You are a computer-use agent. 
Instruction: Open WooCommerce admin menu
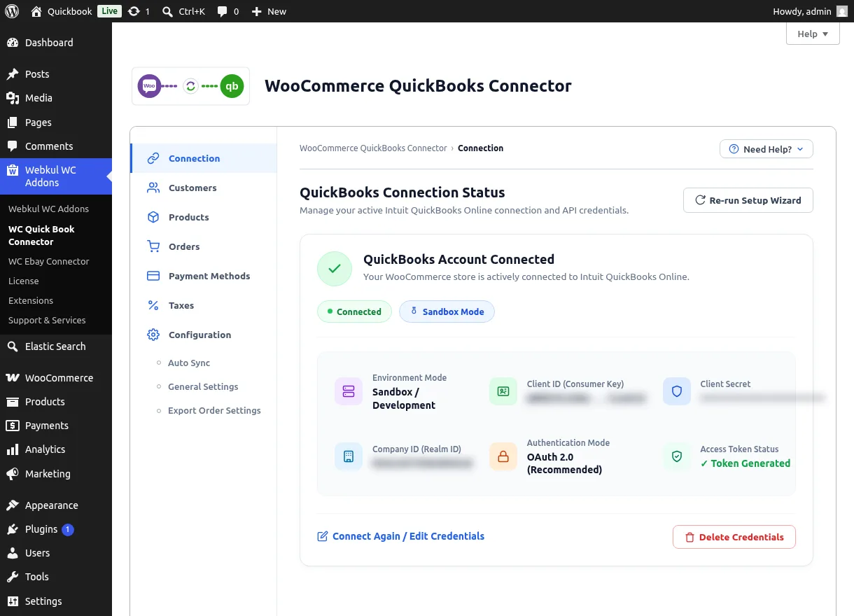(x=56, y=377)
